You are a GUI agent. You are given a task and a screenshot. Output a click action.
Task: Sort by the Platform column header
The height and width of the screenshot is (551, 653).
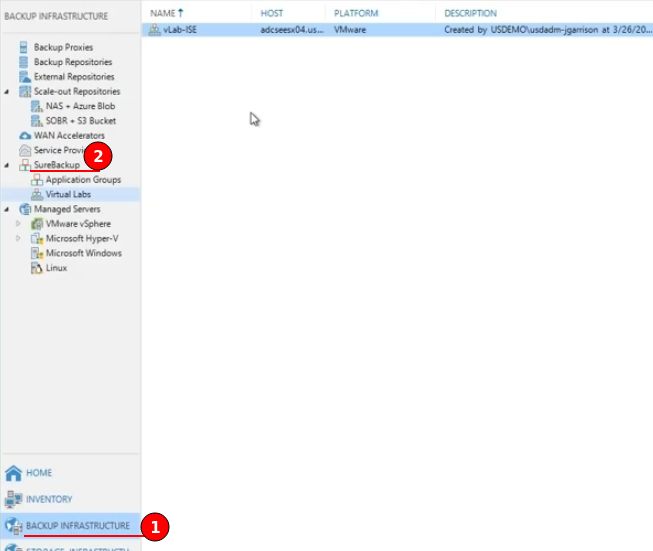coord(356,13)
